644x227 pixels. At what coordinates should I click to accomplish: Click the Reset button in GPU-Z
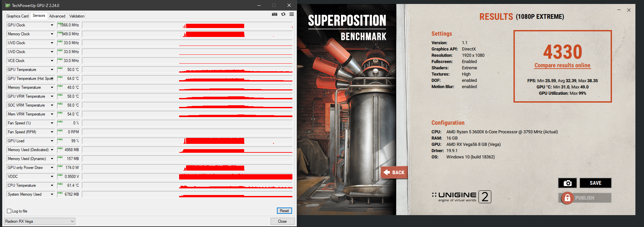[x=284, y=211]
